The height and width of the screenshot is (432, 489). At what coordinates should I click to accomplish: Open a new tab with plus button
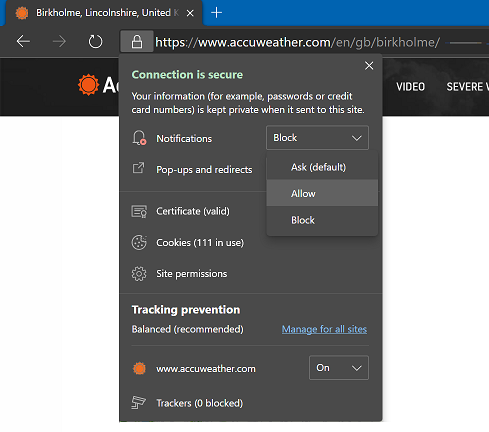coord(217,13)
